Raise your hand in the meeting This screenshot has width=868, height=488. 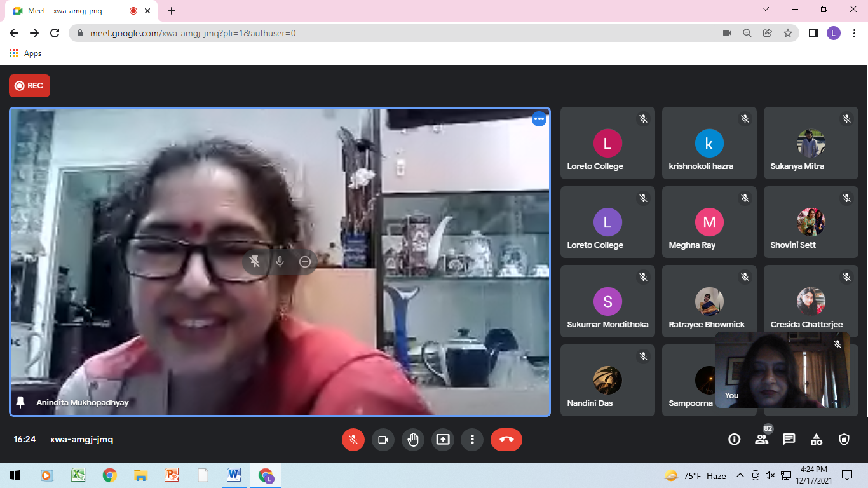tap(413, 439)
